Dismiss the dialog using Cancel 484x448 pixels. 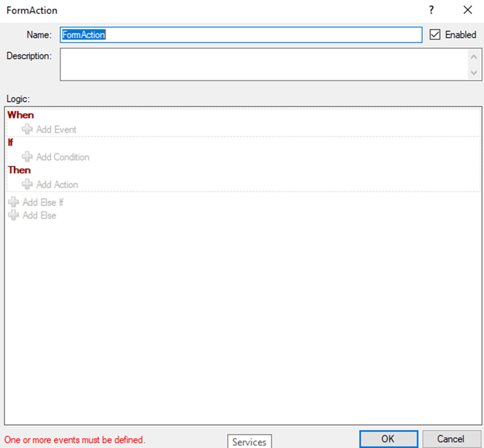[x=450, y=439]
